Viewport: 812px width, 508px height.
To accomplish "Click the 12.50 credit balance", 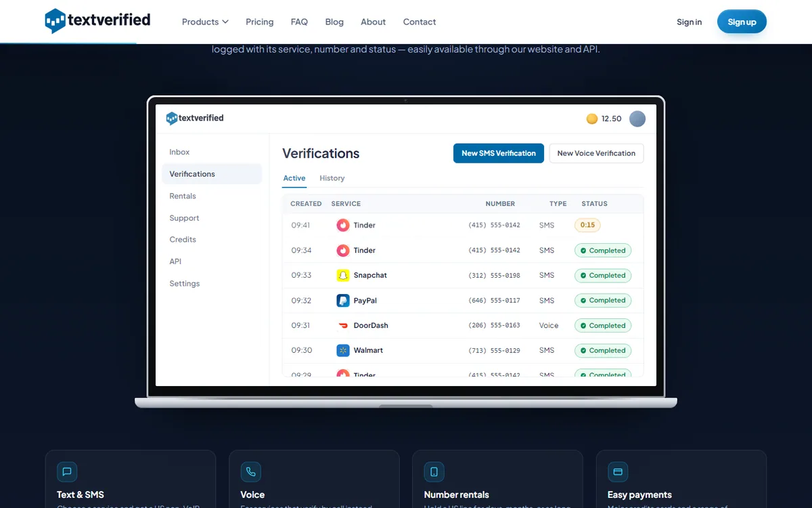I will [612, 119].
